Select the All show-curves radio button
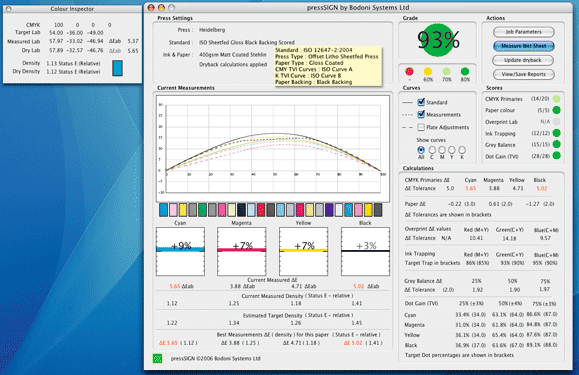This screenshot has height=375, width=579. (x=421, y=150)
